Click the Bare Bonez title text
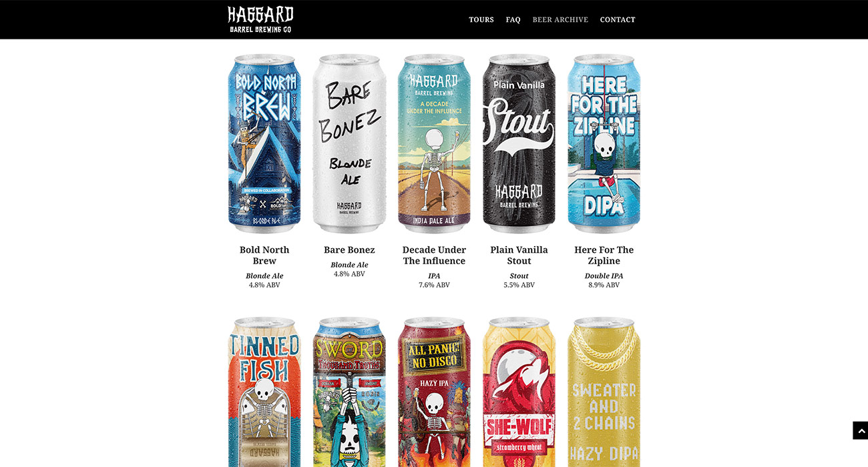868x467 pixels. (349, 250)
